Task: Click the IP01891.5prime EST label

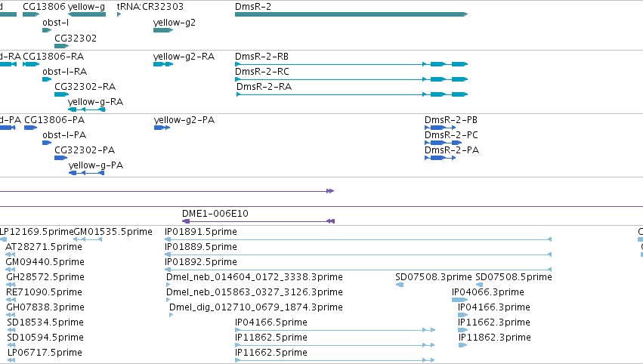Action: click(x=201, y=232)
